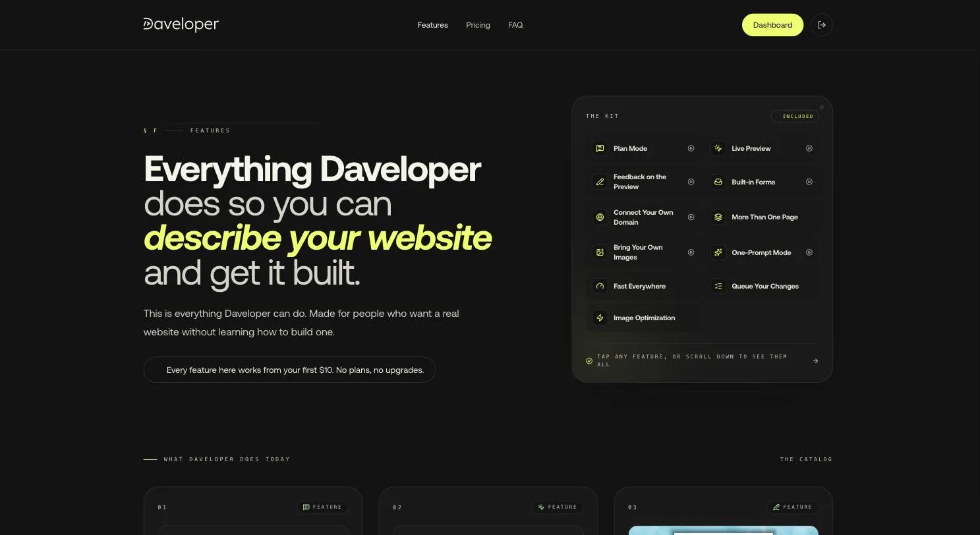Image resolution: width=980 pixels, height=535 pixels.
Task: Click the 'More Than One Page' label
Action: point(764,217)
